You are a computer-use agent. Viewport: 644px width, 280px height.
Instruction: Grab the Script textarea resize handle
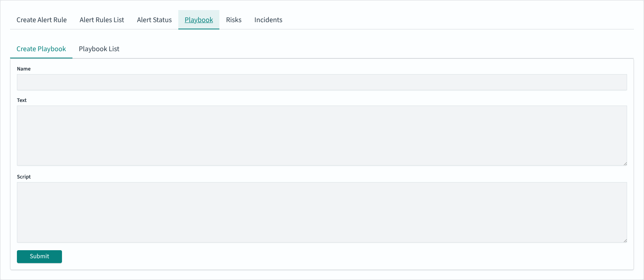click(625, 241)
